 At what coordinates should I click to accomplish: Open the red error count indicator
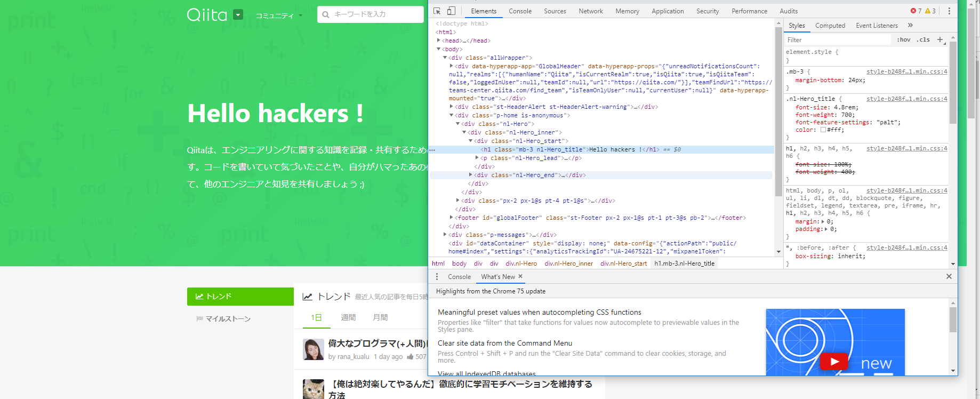click(916, 11)
